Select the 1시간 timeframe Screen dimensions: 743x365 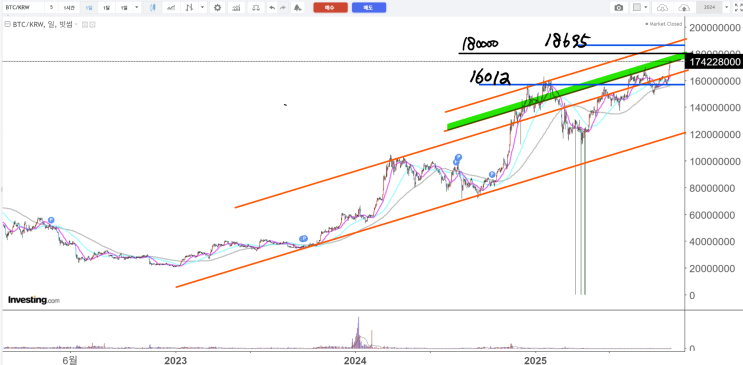[x=69, y=8]
